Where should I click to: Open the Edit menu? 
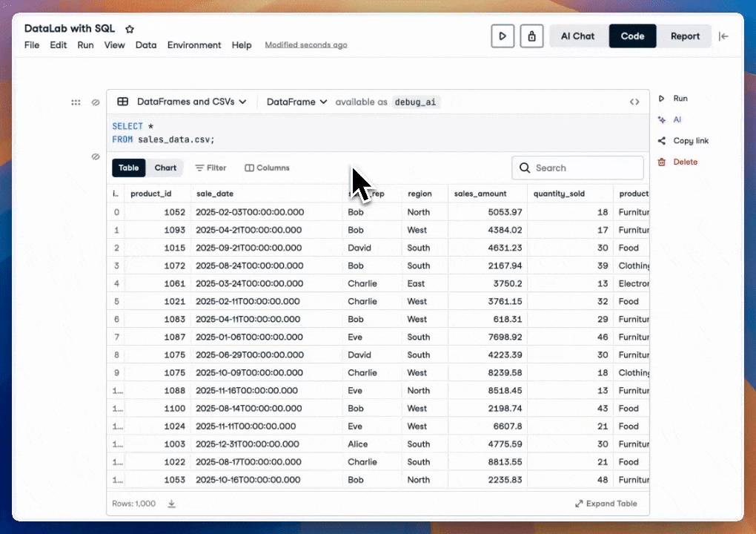click(59, 44)
